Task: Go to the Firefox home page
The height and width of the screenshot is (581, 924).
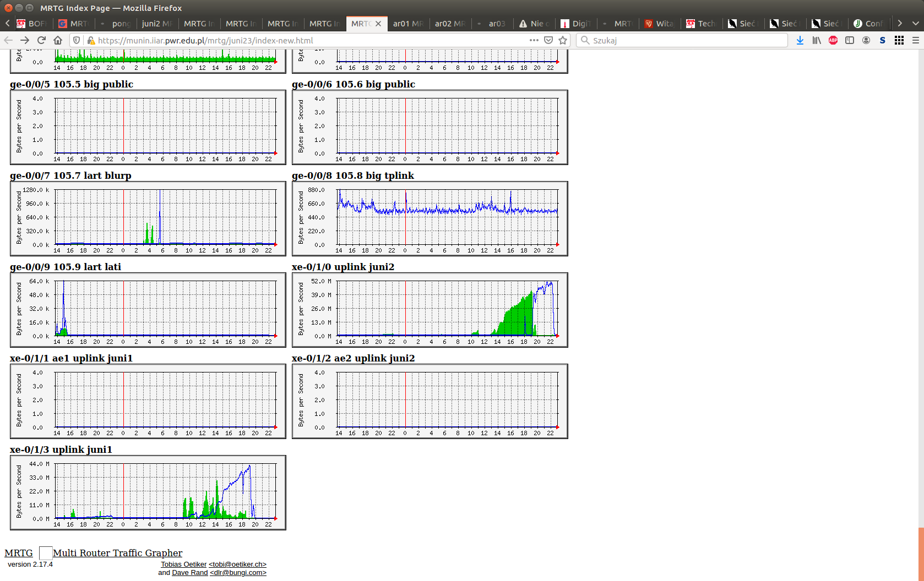Action: click(58, 40)
